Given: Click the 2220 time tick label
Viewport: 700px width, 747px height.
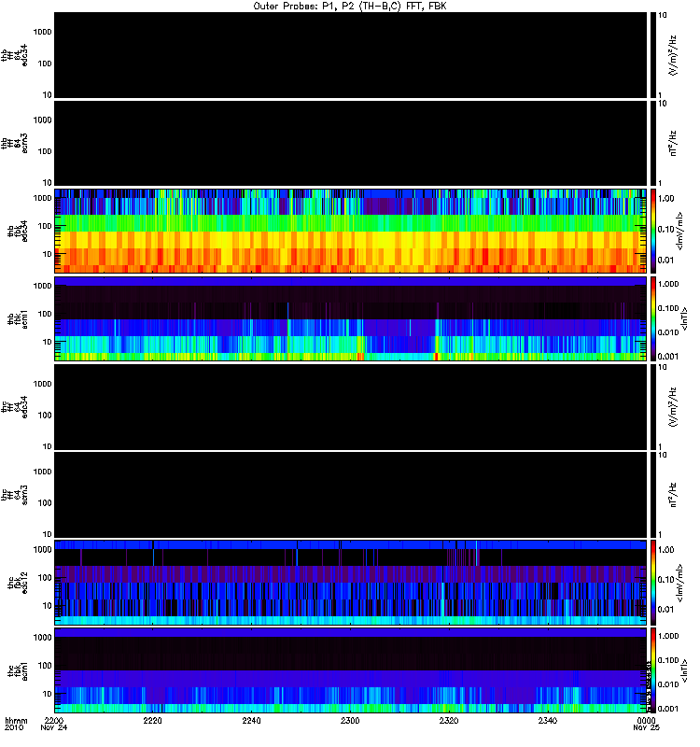Looking at the screenshot, I should (152, 720).
